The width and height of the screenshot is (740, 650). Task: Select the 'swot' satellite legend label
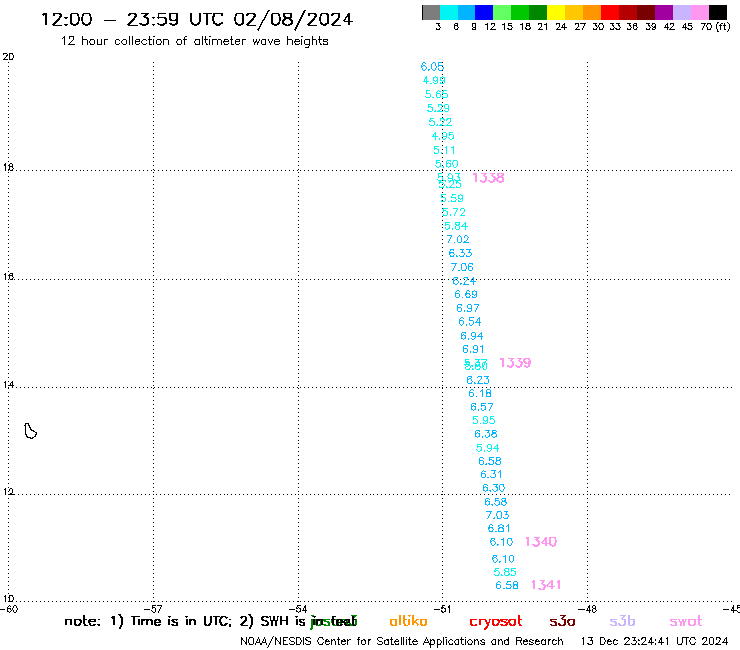coord(686,622)
